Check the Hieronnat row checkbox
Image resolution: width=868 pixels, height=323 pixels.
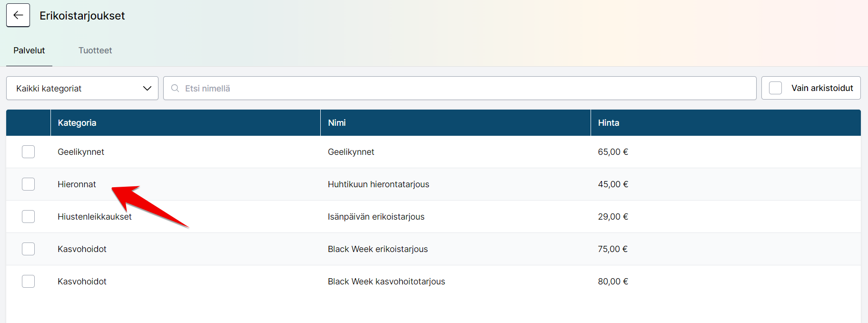point(29,184)
